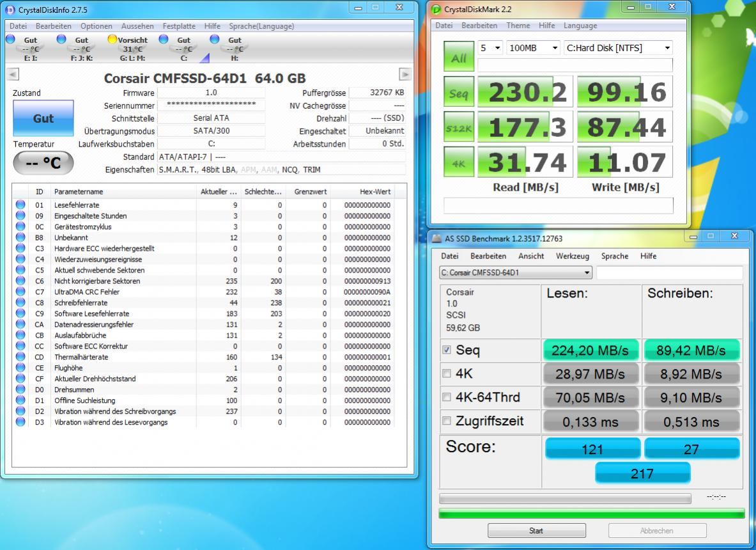The image size is (756, 550).
Task: Click the Firmware value 1.0 field
Action: point(211,93)
